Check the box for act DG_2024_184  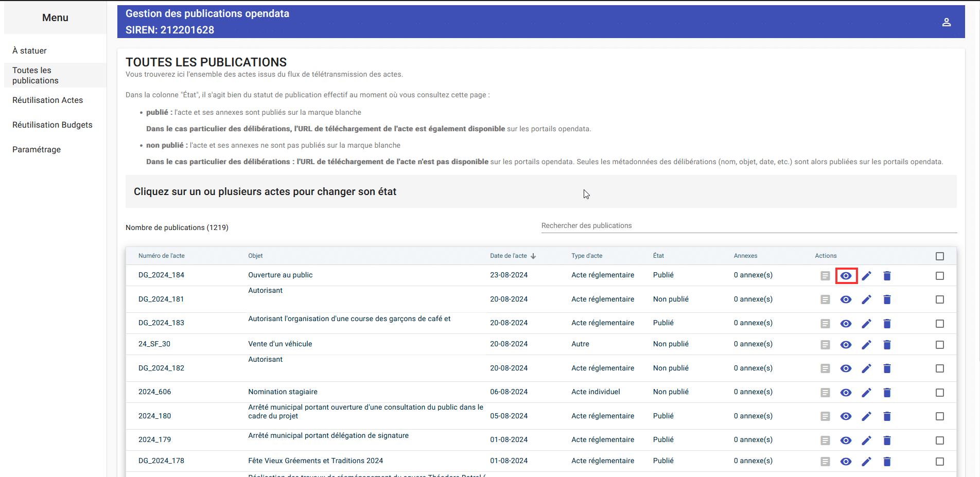pos(939,276)
